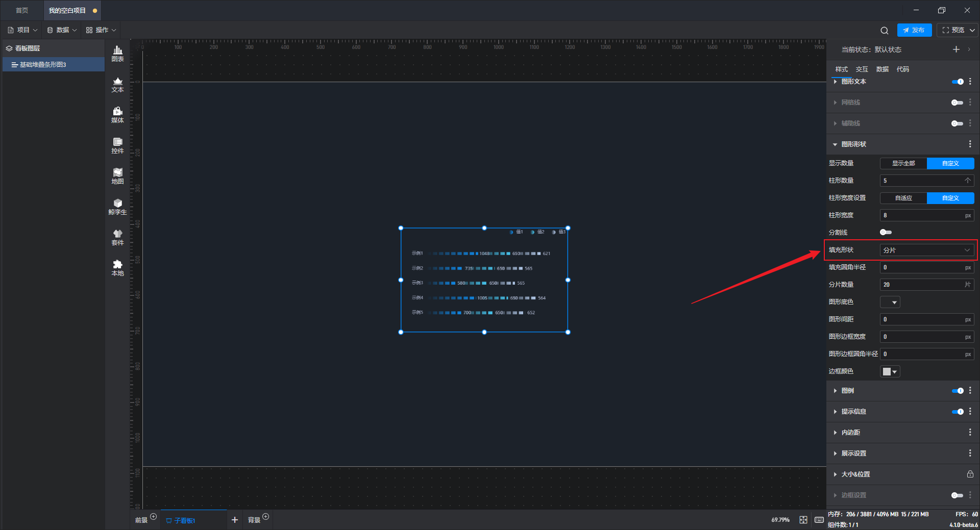Expand the 图形文本 section
The image size is (980, 530).
click(835, 82)
